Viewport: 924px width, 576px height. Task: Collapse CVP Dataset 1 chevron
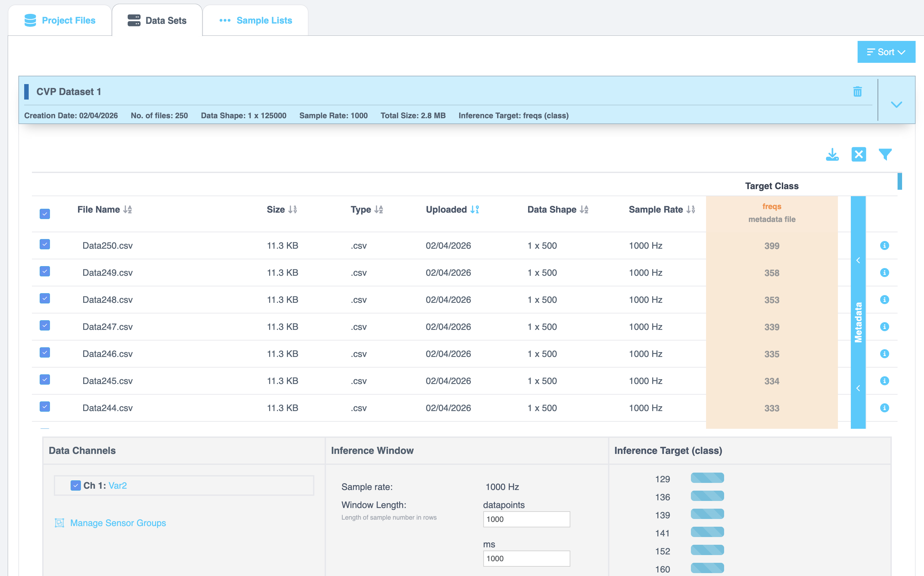point(896,104)
